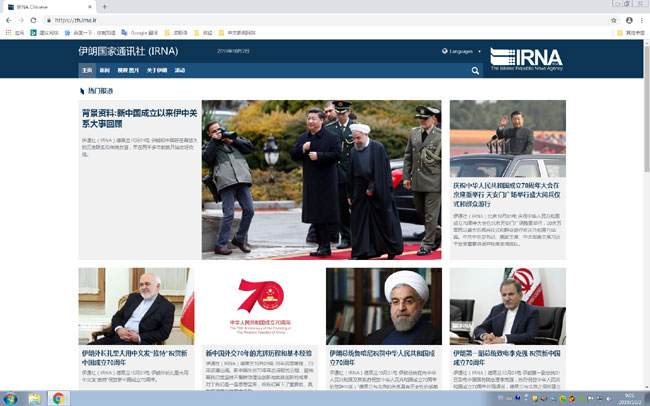Image resolution: width=650 pixels, height=406 pixels.
Task: Click the page vertical scrollbar thumb
Action: point(646,110)
